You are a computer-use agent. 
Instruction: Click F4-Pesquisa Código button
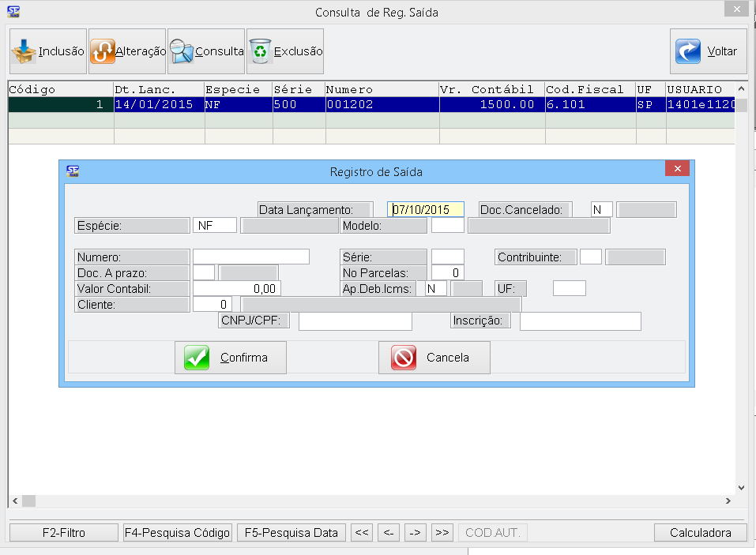point(178,533)
